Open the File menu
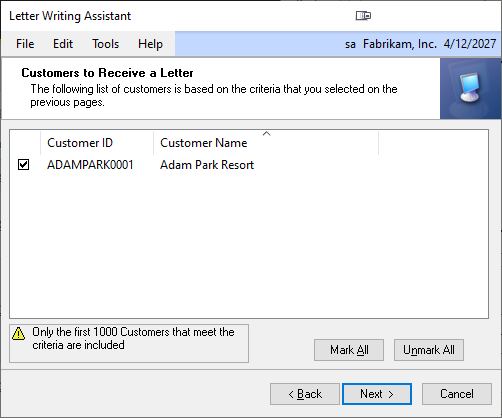Screen dimensions: 502x418 25,44
